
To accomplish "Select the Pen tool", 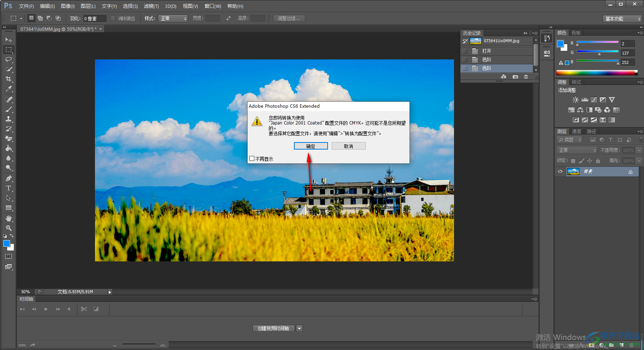I will 9,178.
